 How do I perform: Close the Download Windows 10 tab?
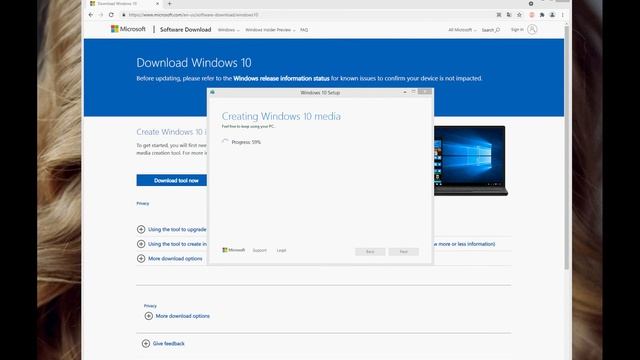[x=158, y=4]
